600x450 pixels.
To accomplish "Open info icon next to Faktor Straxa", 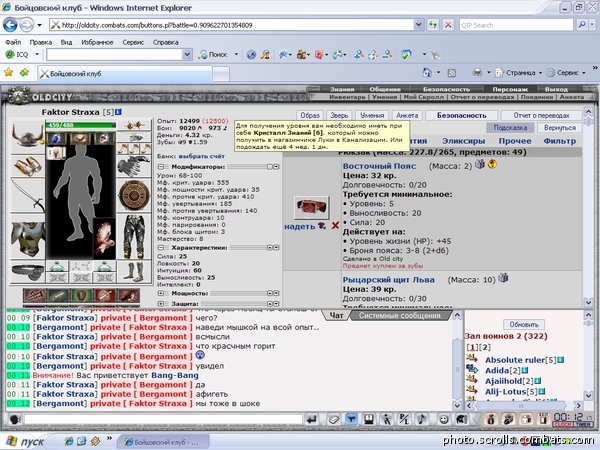I will (118, 112).
